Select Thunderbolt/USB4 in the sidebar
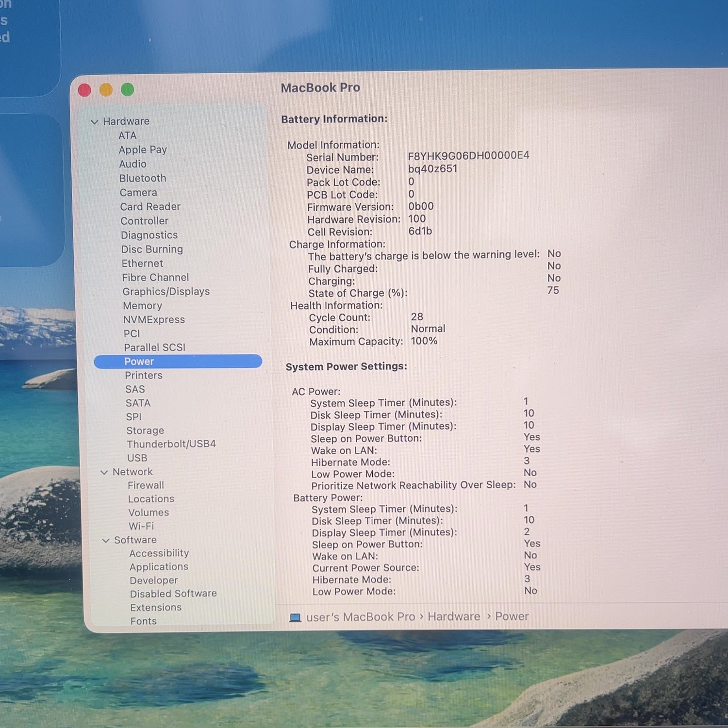The width and height of the screenshot is (728, 728). (171, 444)
